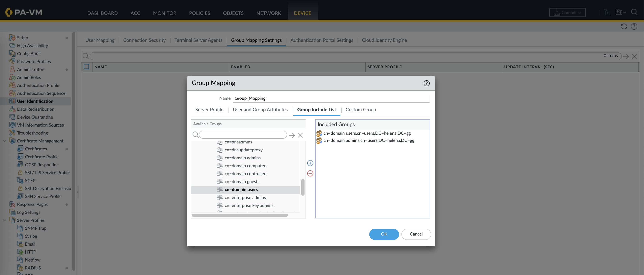Click the blue plus add-group icon
The width and height of the screenshot is (644, 275).
310,163
